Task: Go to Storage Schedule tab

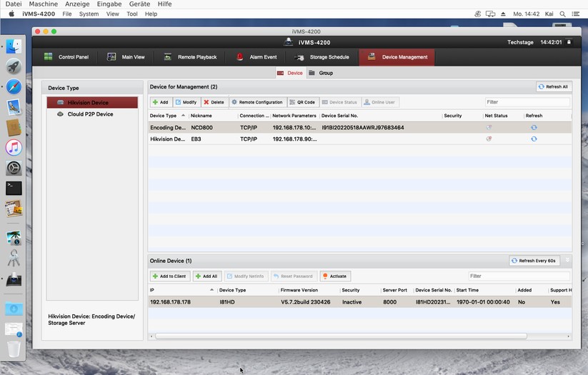Action: point(322,57)
